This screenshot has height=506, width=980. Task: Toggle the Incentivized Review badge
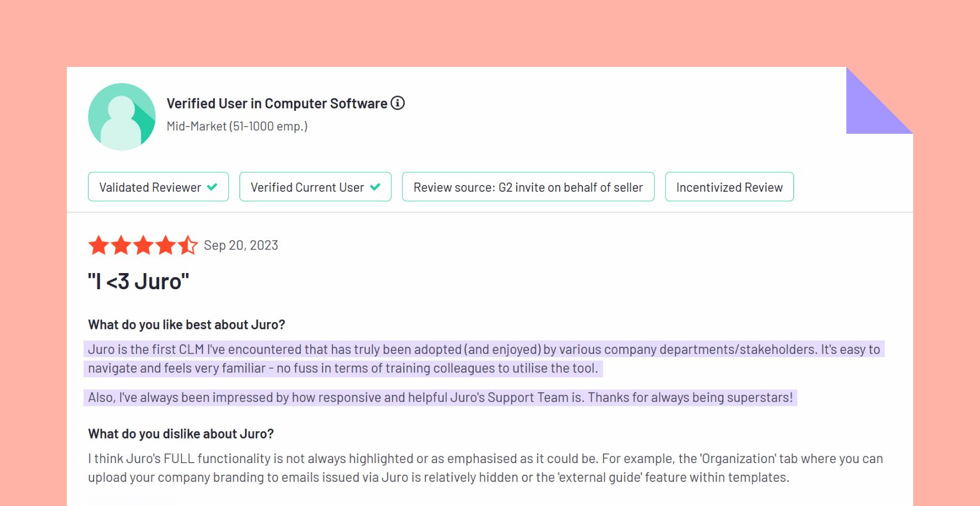coord(729,187)
